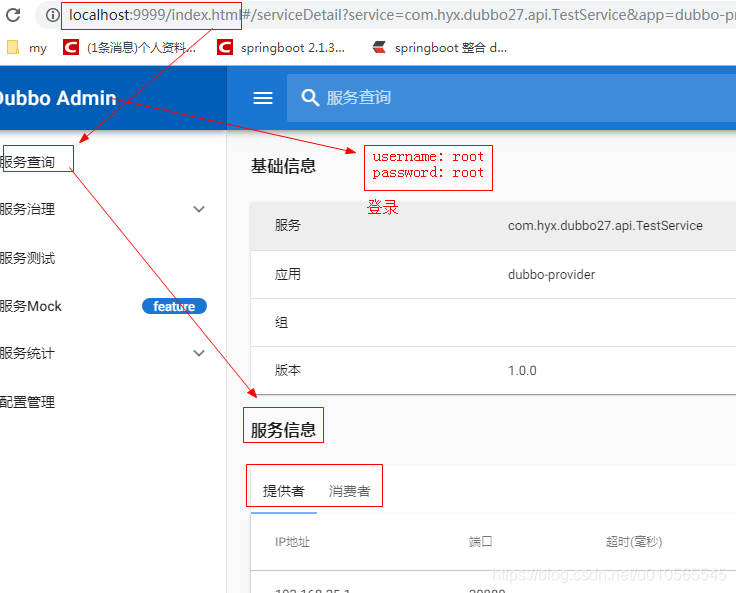The width and height of the screenshot is (736, 593).
Task: Click the search magnifier icon
Action: (310, 98)
